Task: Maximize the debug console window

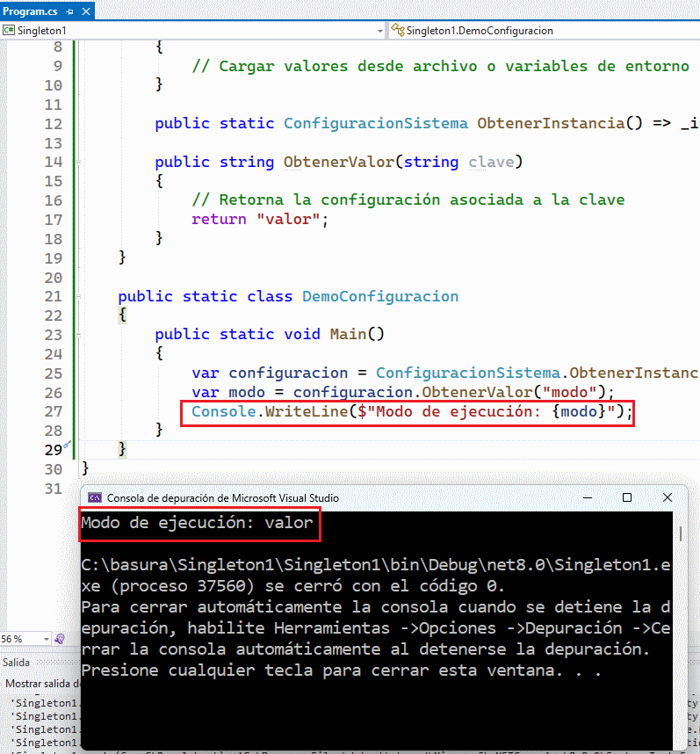Action: click(627, 498)
